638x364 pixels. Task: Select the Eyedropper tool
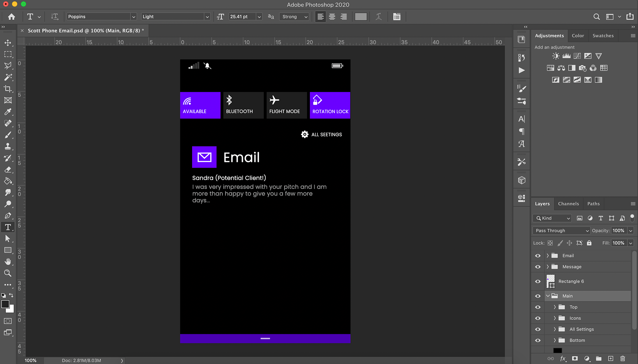[8, 112]
